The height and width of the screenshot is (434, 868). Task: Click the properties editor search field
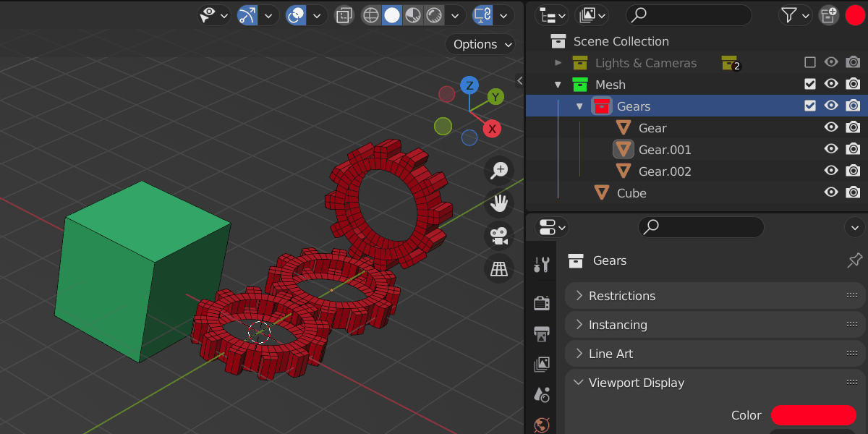tap(701, 227)
